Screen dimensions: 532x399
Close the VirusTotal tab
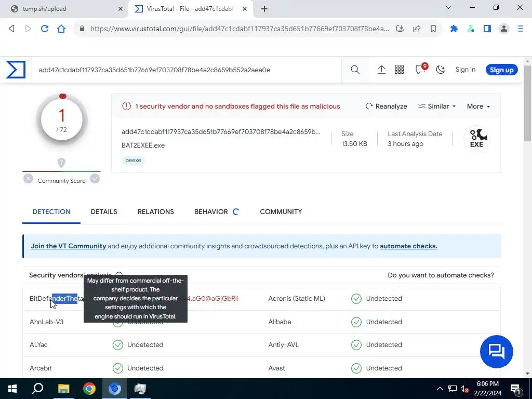coord(244,9)
